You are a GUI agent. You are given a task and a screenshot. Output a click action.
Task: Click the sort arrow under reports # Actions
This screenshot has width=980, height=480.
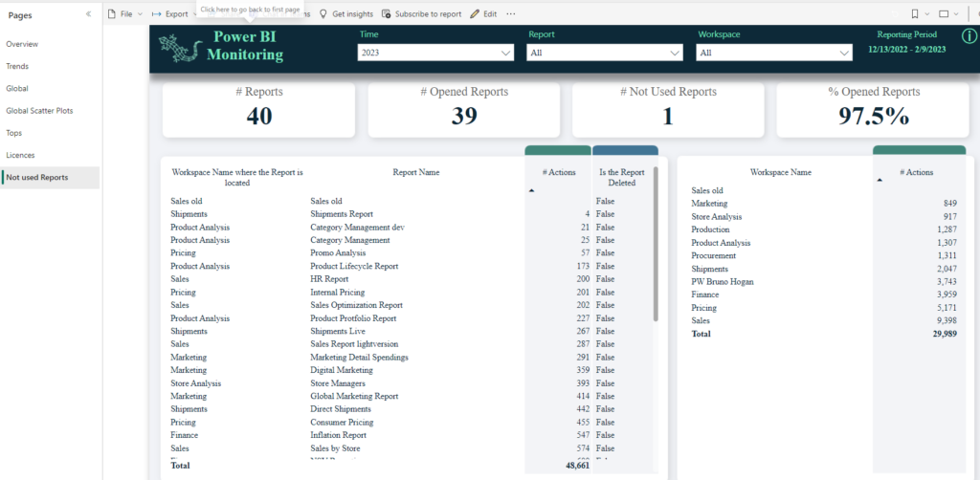(532, 190)
